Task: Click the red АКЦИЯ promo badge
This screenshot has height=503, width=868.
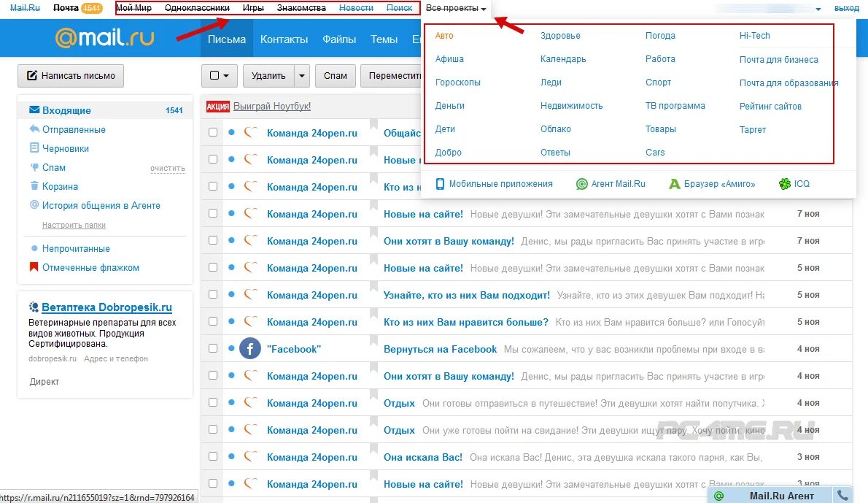Action: 218,107
